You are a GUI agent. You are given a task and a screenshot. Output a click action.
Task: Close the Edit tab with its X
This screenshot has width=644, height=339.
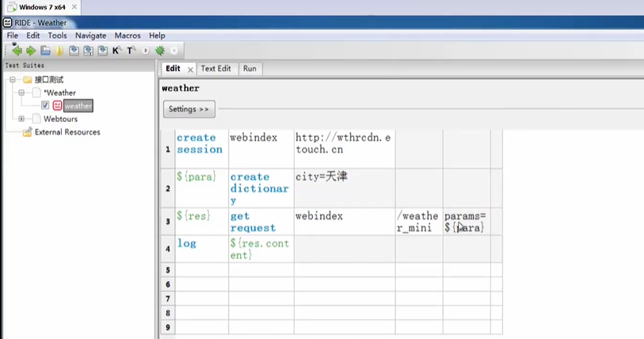[191, 70]
